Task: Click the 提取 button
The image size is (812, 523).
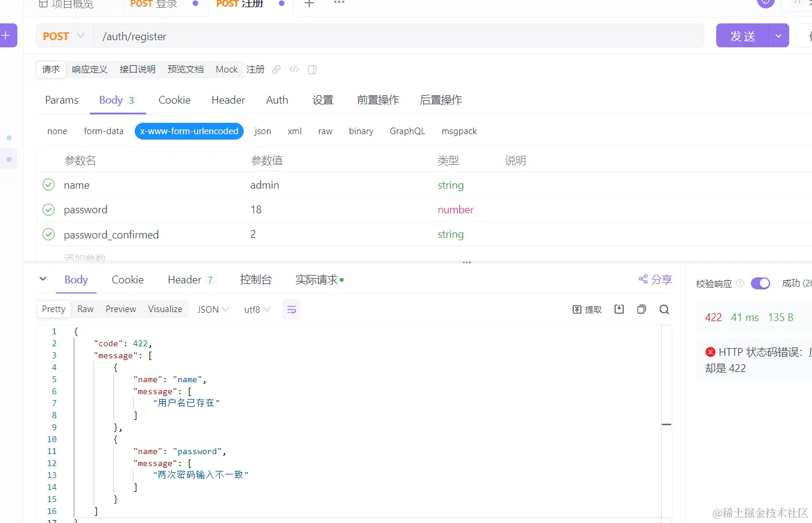Action: [587, 310]
